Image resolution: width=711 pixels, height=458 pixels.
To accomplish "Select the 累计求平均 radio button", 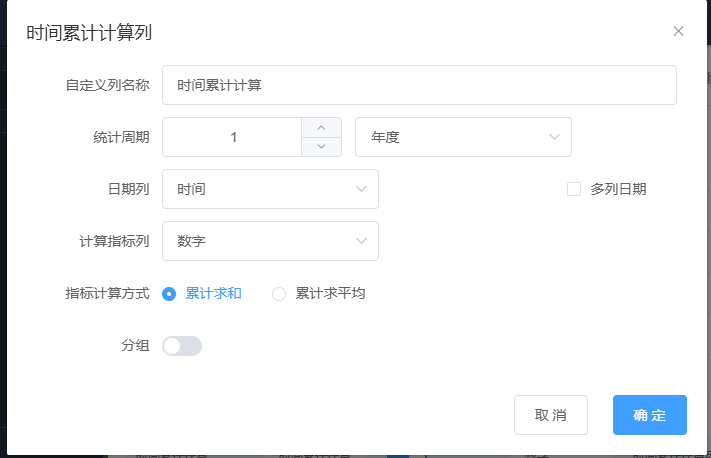I will point(279,294).
